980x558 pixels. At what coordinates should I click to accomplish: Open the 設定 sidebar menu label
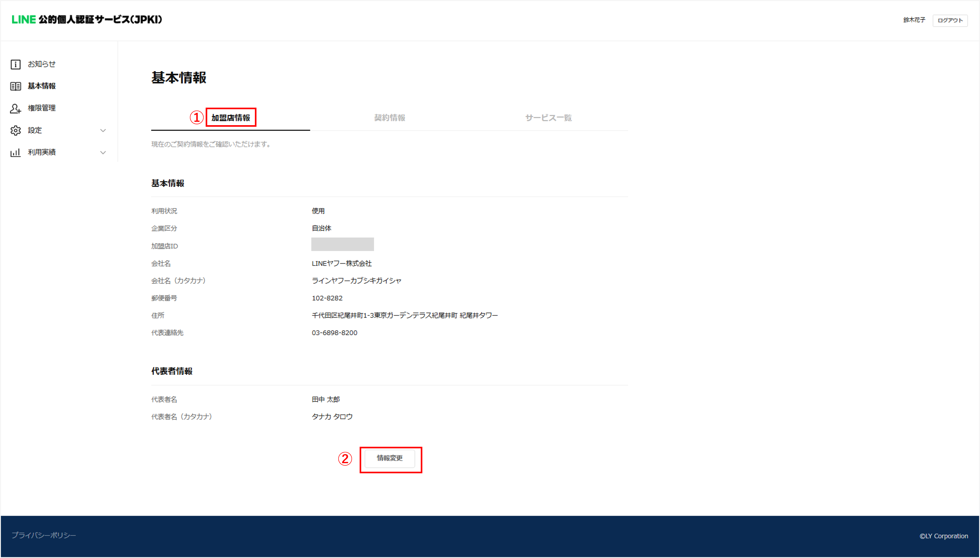tap(35, 131)
